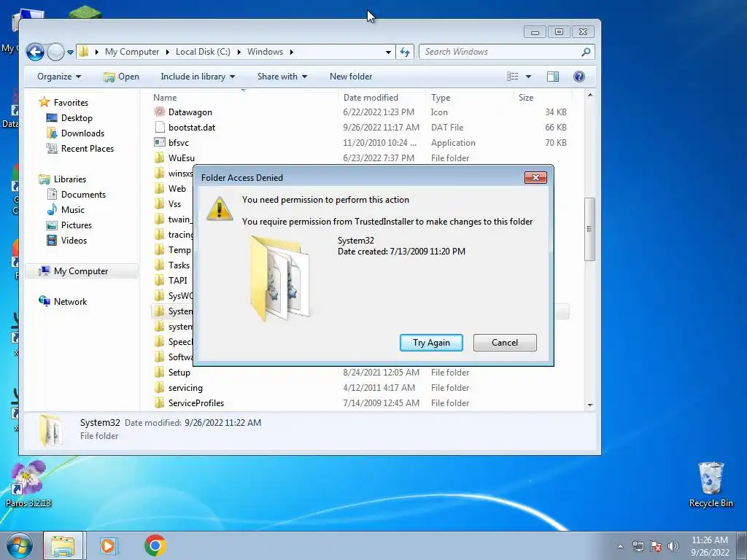The height and width of the screenshot is (560, 747).
Task: Click the file list scroll down arrow
Action: (x=590, y=405)
